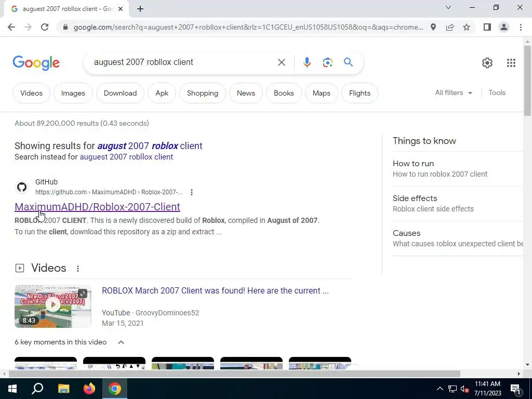Start voice search with the microphone icon
Screen dimensions: 532x399
[307, 62]
